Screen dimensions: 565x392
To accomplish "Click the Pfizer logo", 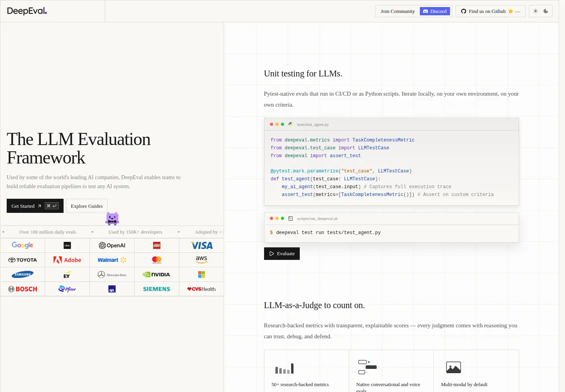I will pos(67,289).
